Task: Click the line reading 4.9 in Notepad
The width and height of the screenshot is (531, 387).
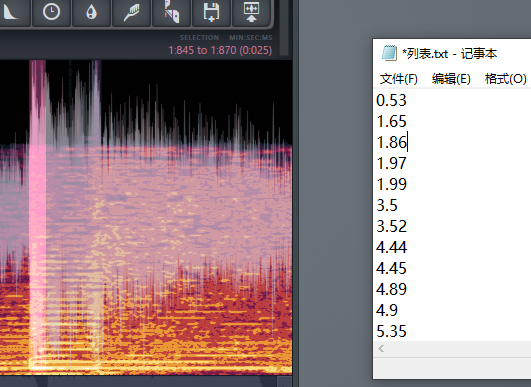Action: [387, 310]
